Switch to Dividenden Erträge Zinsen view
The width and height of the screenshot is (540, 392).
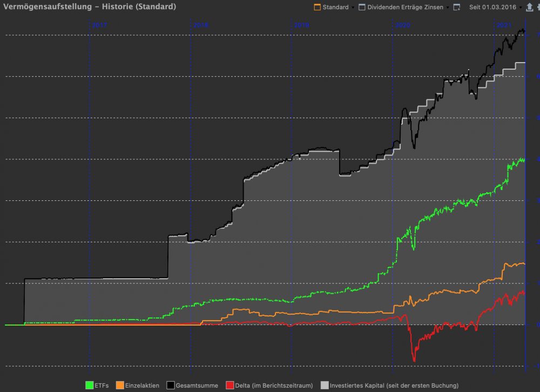401,7
